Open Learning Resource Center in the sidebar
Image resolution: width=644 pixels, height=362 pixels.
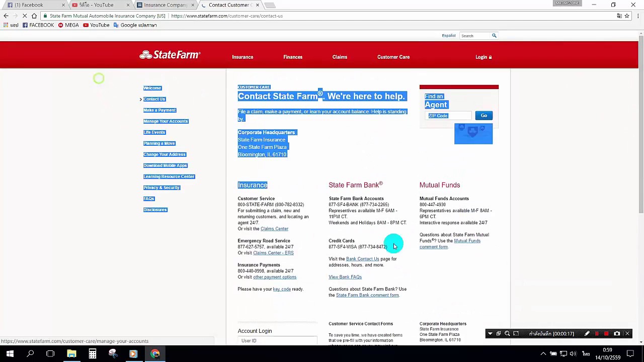pyautogui.click(x=169, y=176)
